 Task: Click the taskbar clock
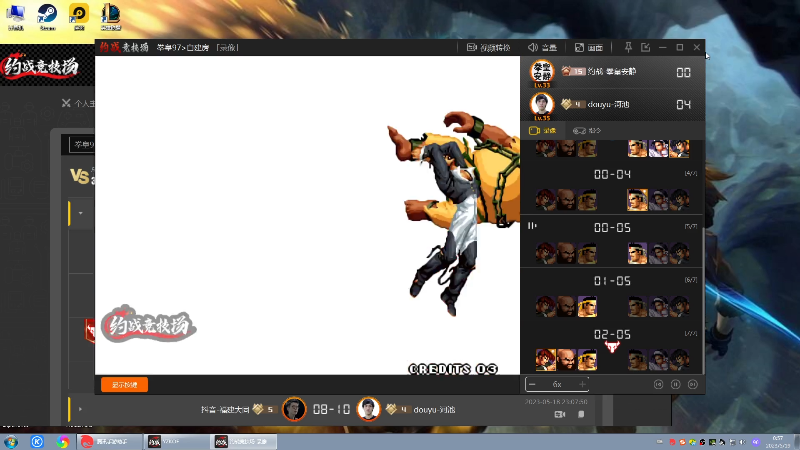778,441
